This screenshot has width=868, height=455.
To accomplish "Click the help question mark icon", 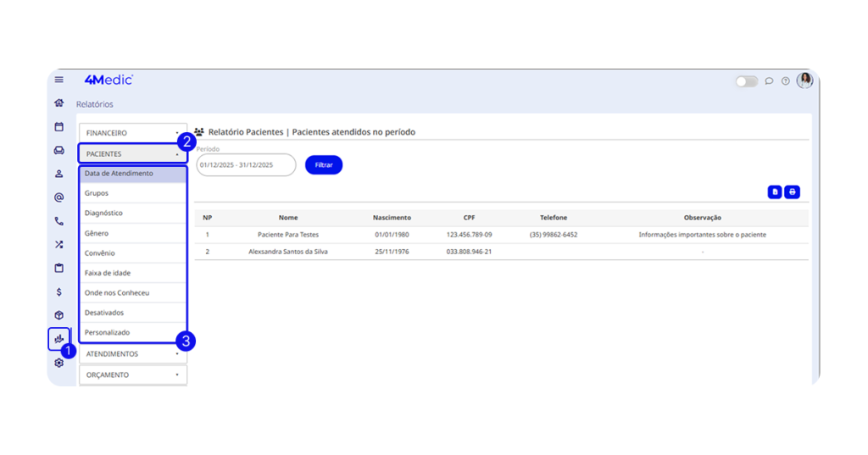I will pyautogui.click(x=786, y=81).
